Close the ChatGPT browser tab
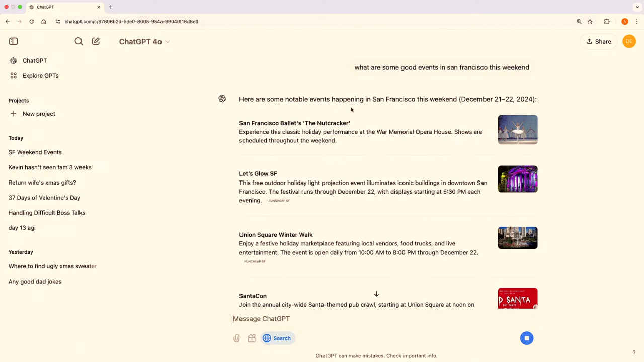The height and width of the screenshot is (362, 644). [x=99, y=7]
